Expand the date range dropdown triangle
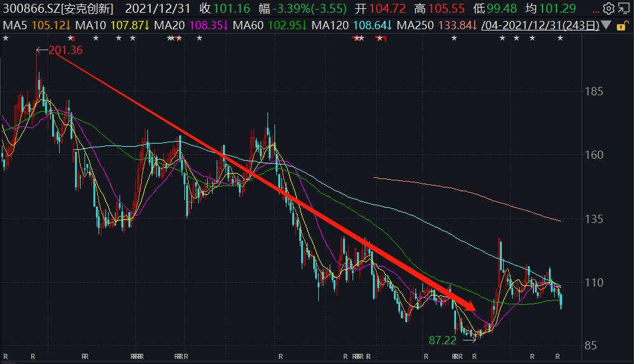 [605, 25]
